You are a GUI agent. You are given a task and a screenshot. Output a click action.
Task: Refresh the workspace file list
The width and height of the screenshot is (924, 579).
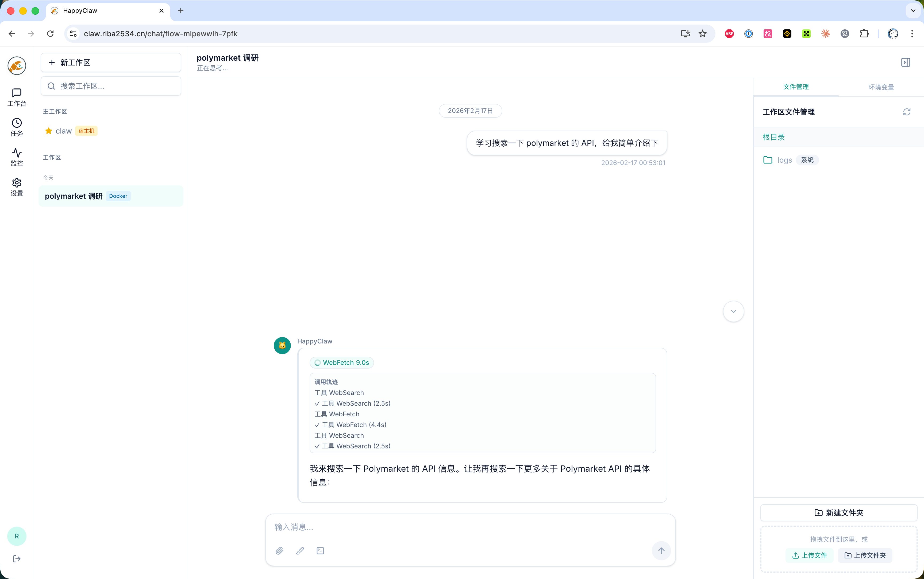(907, 112)
